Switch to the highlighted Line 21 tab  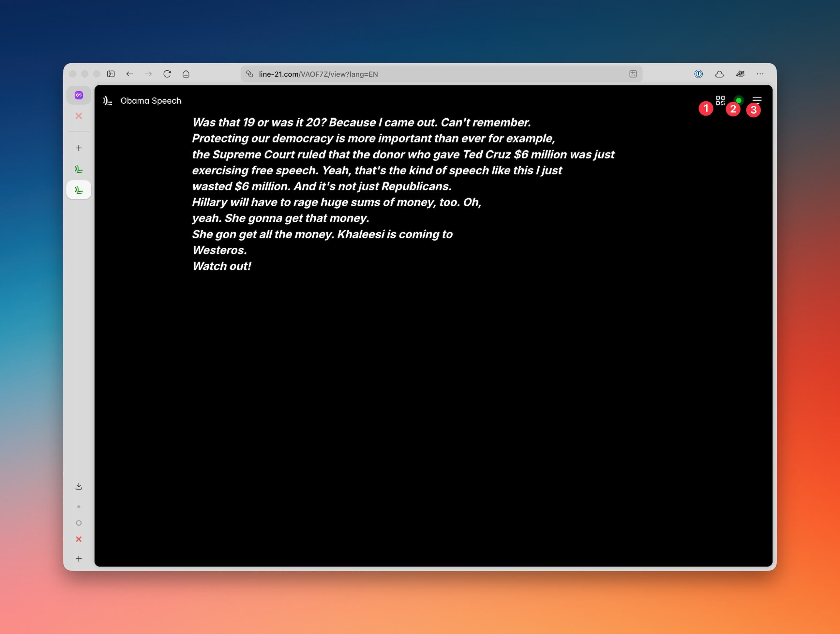79,189
